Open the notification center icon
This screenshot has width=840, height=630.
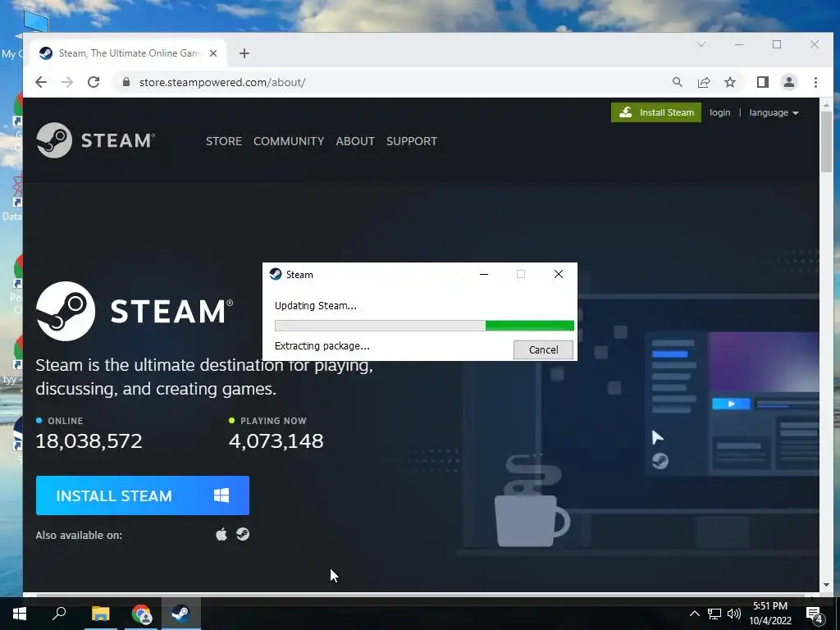(814, 614)
